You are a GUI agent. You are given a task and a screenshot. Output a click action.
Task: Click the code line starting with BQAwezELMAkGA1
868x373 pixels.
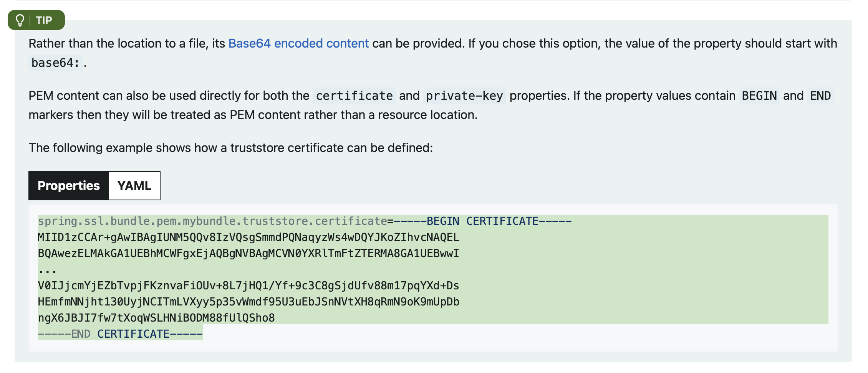click(248, 253)
